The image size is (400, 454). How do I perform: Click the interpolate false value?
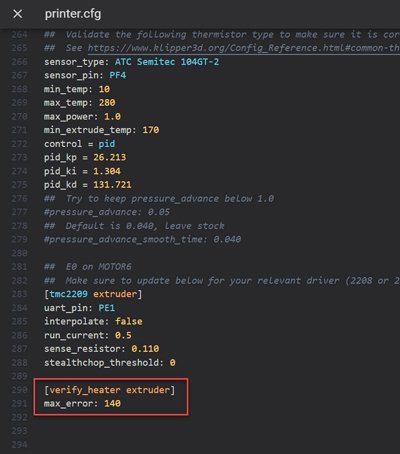129,321
